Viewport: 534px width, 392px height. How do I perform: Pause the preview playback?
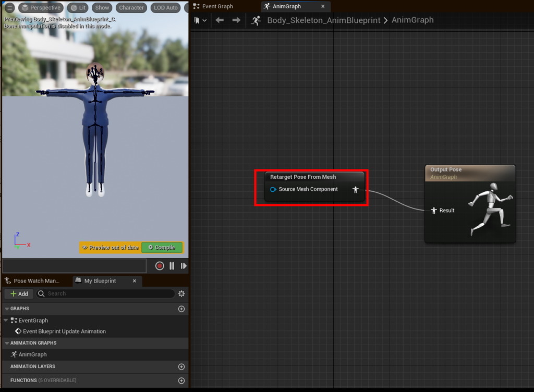(x=172, y=266)
